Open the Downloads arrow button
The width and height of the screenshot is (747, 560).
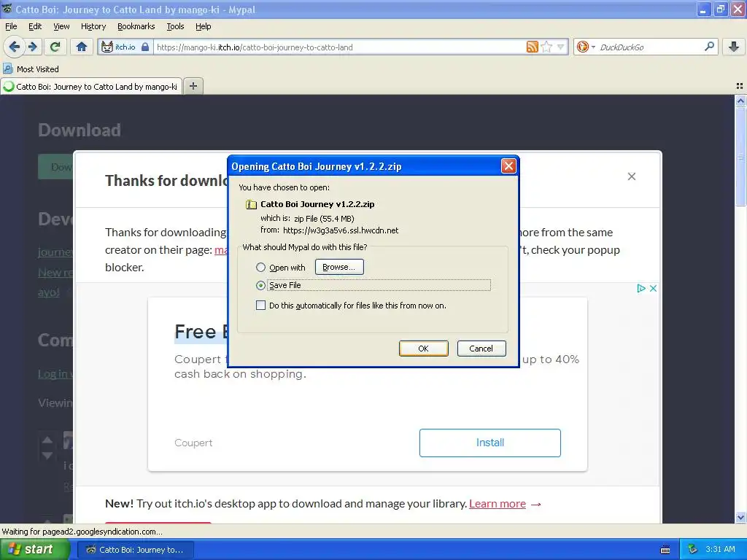coord(734,47)
